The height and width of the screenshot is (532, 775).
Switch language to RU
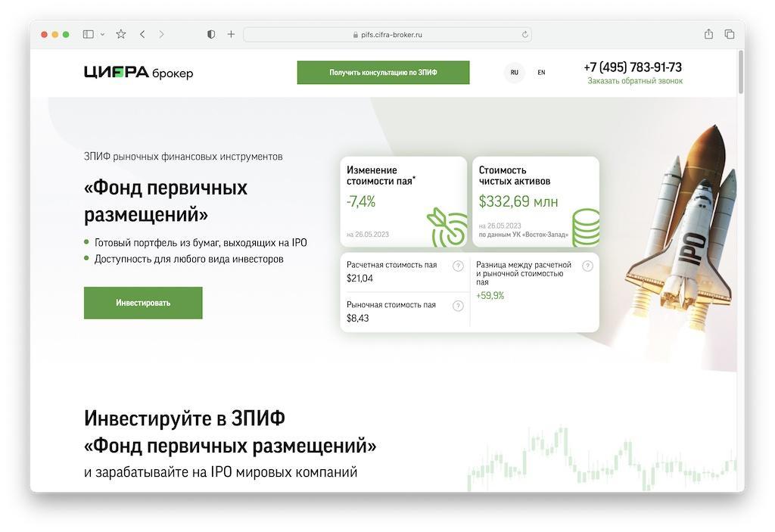pyautogui.click(x=514, y=72)
